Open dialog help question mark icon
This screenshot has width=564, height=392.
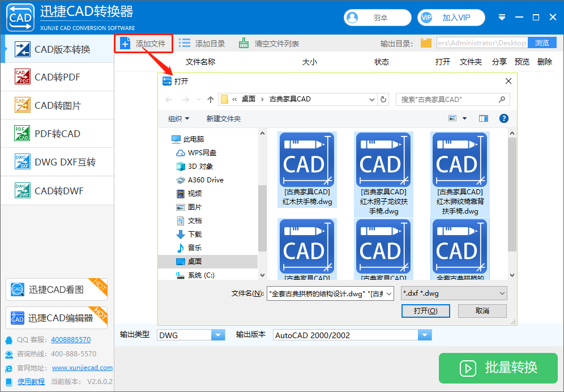pos(504,118)
